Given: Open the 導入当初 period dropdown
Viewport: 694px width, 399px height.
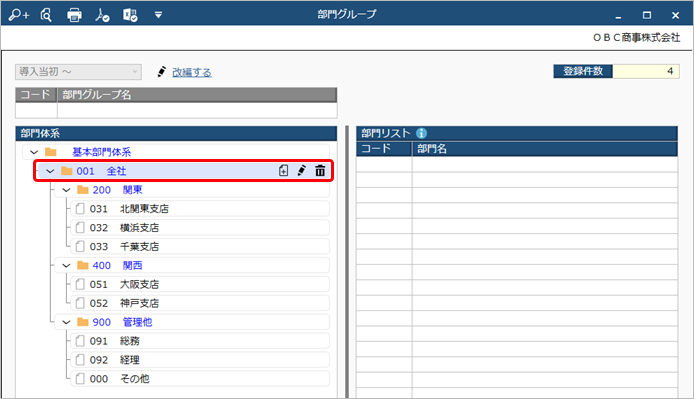Looking at the screenshot, I should click(x=78, y=72).
